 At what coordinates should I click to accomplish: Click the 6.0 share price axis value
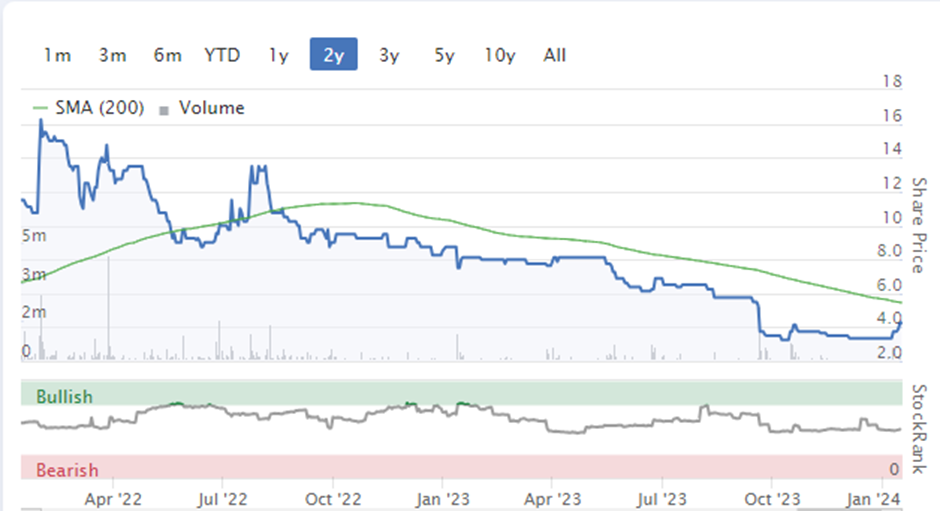[x=890, y=285]
